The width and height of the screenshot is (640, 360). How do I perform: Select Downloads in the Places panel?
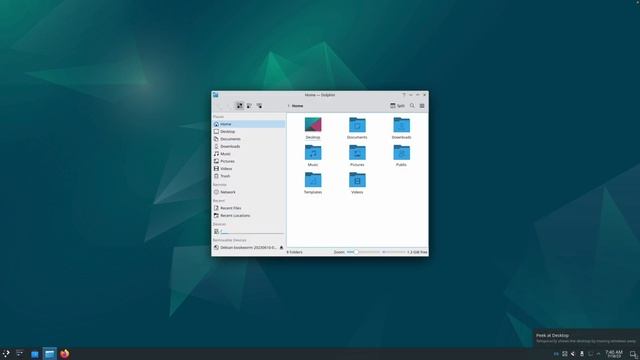[249, 146]
